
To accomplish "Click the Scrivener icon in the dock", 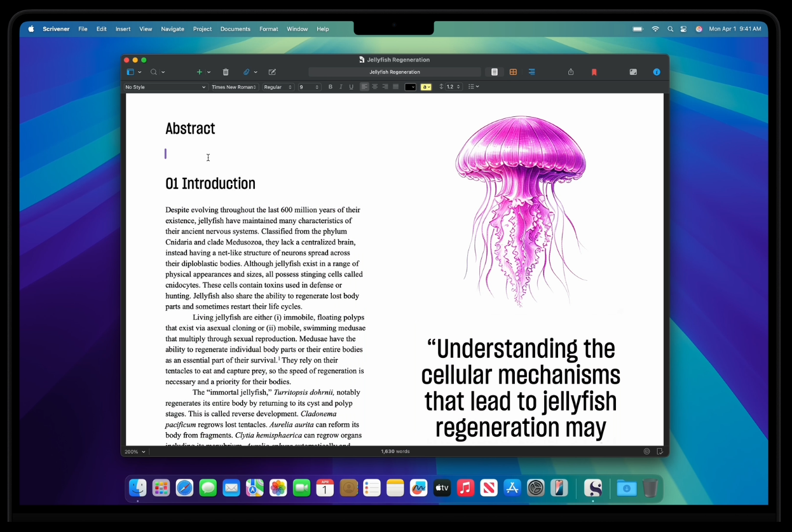I will pyautogui.click(x=593, y=488).
